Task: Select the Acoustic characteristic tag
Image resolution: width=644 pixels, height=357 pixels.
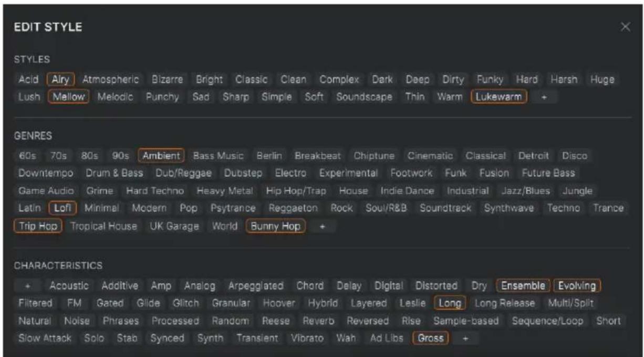Action: click(69, 286)
